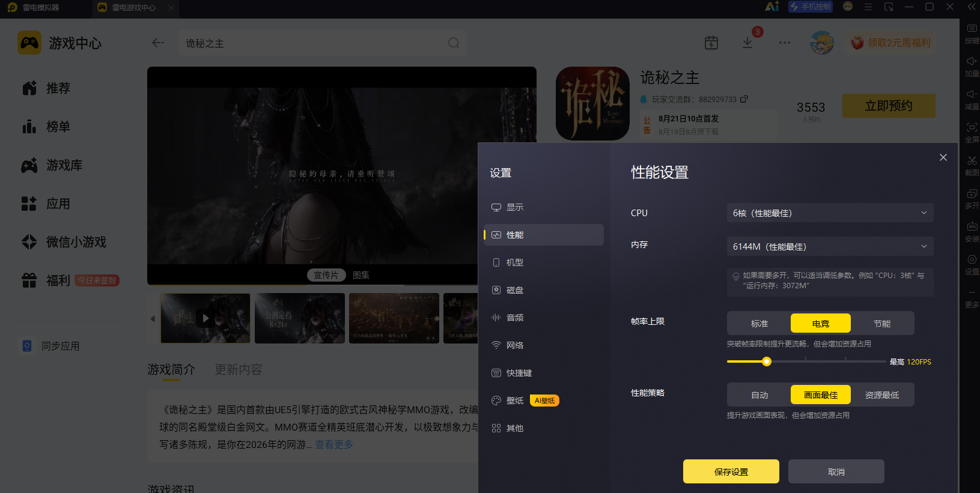The width and height of the screenshot is (980, 493).
Task: Open the 多开 multi-instance tool
Action: pos(972,199)
